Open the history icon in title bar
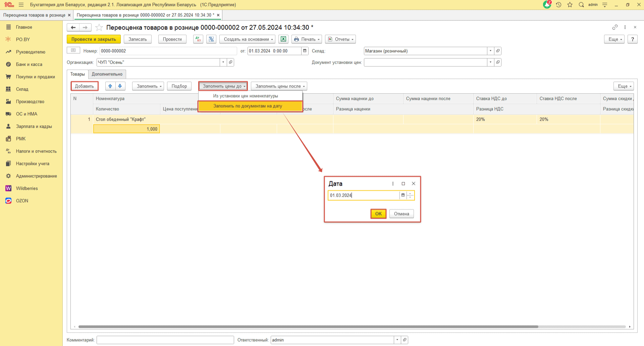Viewport: 644px width, 346px height. (558, 5)
